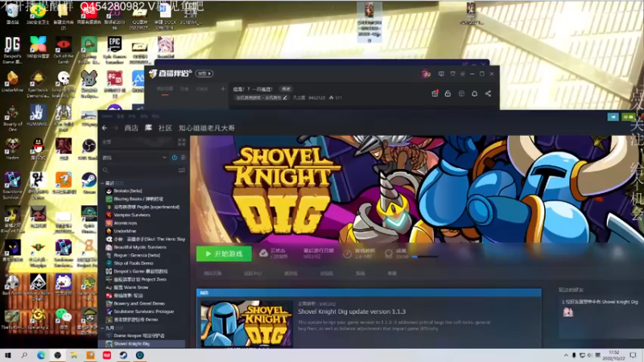
Task: Select Bravery and Greed Demo entry
Action: tap(138, 304)
